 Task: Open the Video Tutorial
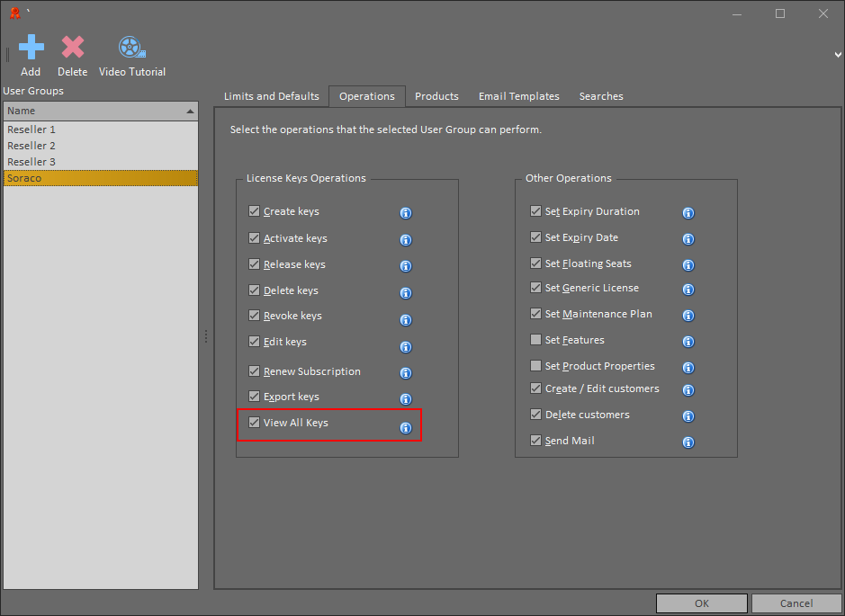132,48
